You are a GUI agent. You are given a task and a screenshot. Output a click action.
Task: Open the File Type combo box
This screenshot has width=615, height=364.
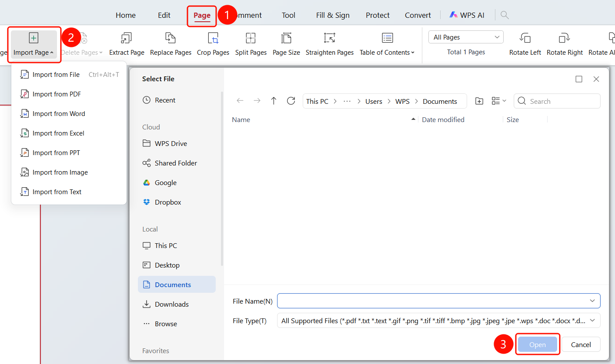pyautogui.click(x=438, y=321)
